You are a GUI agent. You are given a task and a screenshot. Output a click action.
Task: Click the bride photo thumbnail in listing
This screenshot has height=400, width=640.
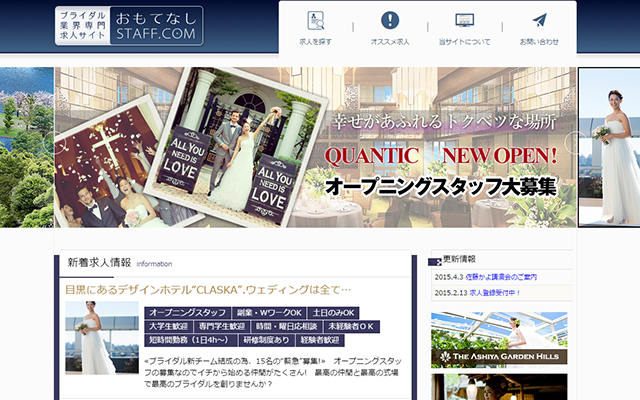coord(102,338)
